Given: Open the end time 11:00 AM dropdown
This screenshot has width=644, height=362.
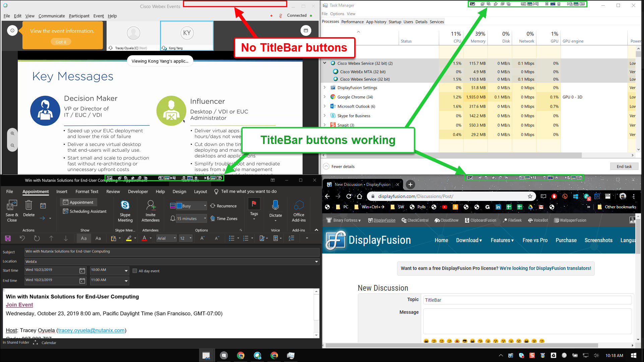Looking at the screenshot, I should 126,281.
